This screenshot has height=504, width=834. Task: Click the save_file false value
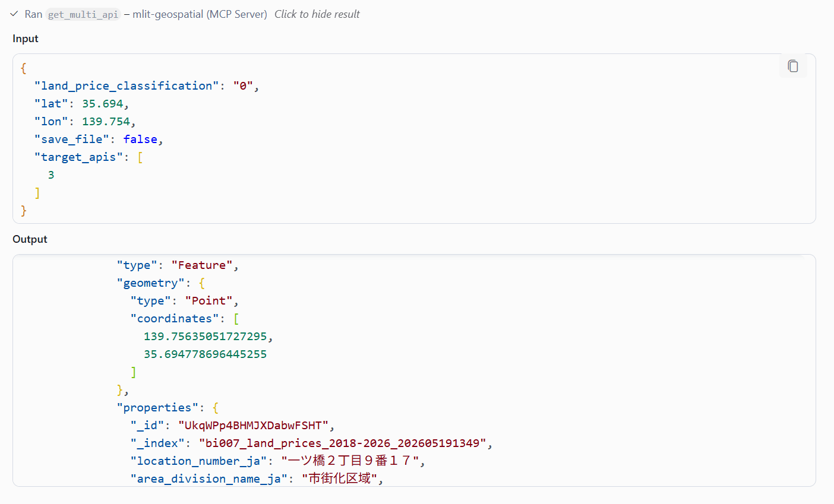coord(140,139)
